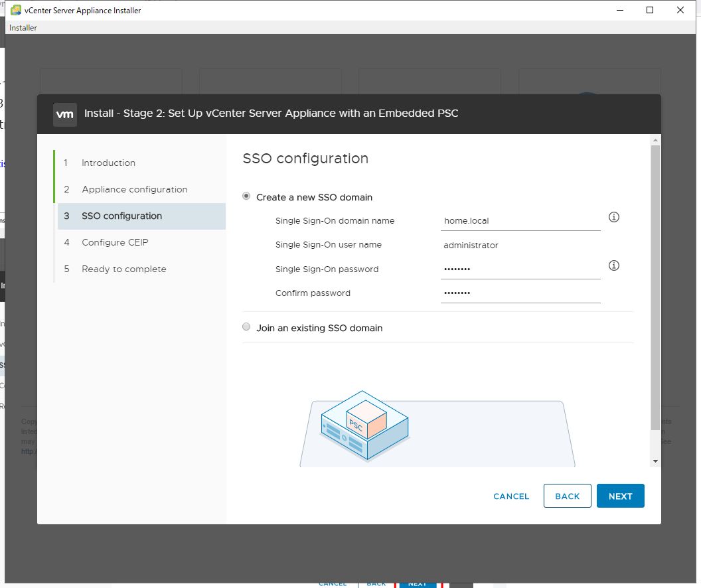
Task: Click the CANCEL button
Action: [511, 496]
